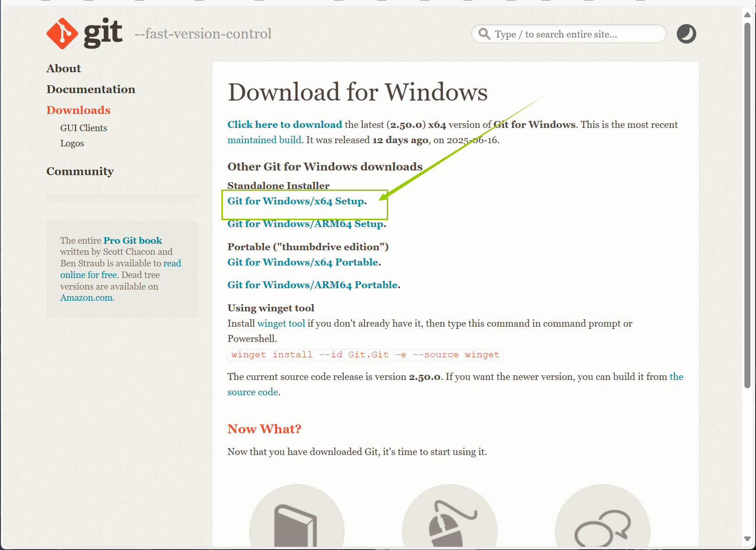Open the Logos sub-page
This screenshot has width=756, height=550.
(x=72, y=143)
